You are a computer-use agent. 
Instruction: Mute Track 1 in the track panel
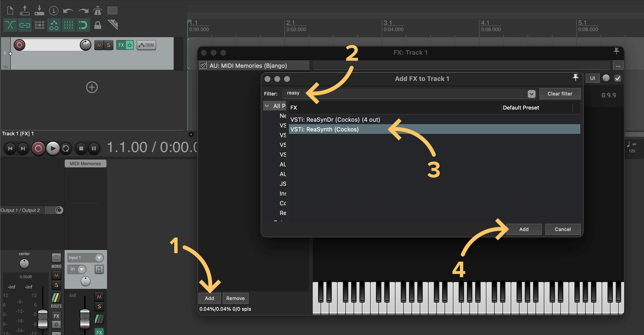click(x=99, y=45)
